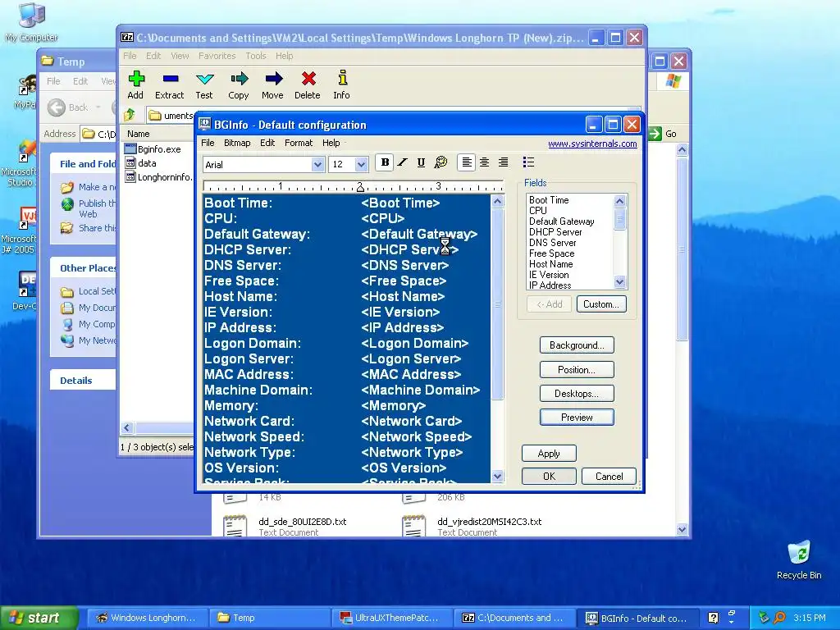Switch to UltraUXThemePatc taskbar item
The width and height of the screenshot is (840, 630).
point(390,619)
